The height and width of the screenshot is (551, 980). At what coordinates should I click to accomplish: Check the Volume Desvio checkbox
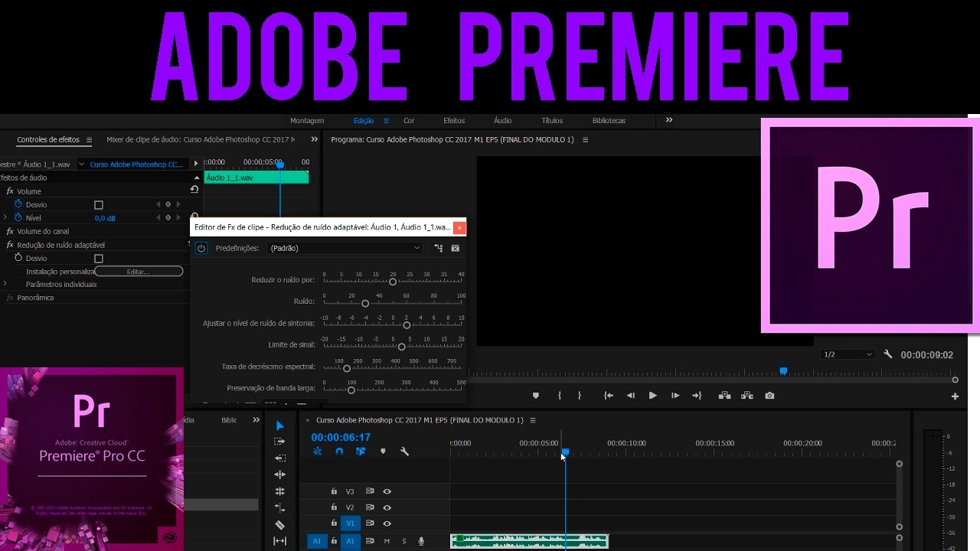pyautogui.click(x=98, y=205)
